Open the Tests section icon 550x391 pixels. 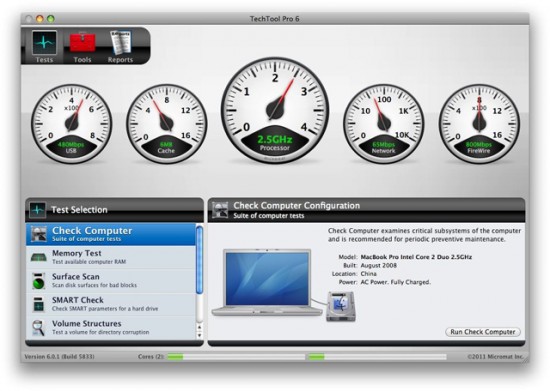click(44, 43)
